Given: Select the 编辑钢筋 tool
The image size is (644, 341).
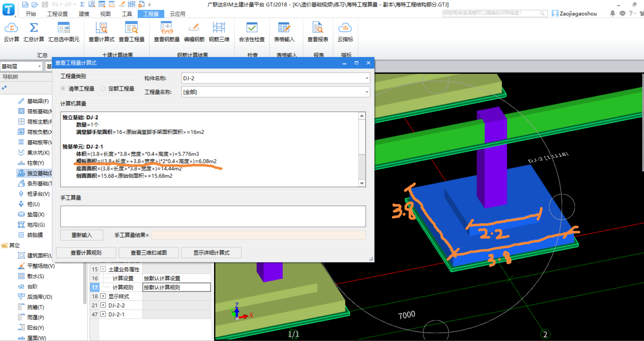Looking at the screenshot, I should click(194, 32).
